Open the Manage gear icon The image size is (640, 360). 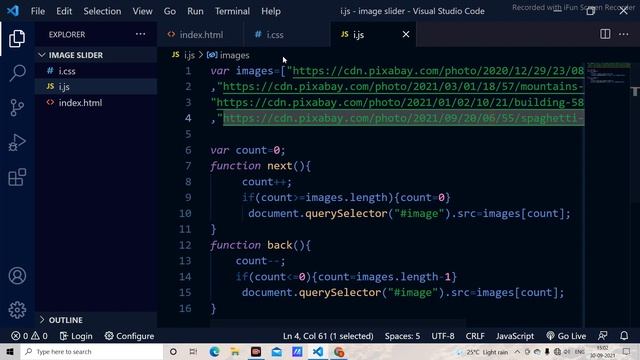[x=17, y=310]
